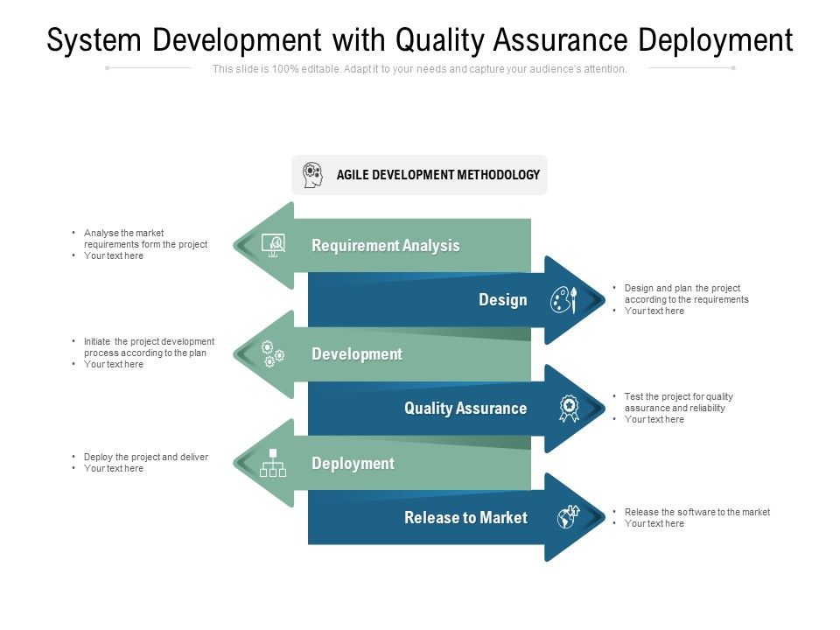Select the slide title System Development with Quality Assurance Deployment
The width and height of the screenshot is (840, 630).
pyautogui.click(x=420, y=40)
